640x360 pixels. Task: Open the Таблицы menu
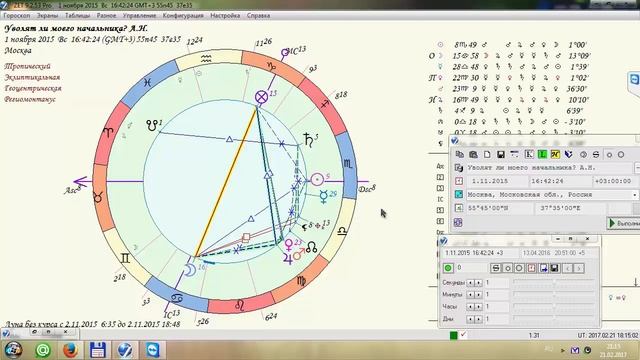point(78,16)
